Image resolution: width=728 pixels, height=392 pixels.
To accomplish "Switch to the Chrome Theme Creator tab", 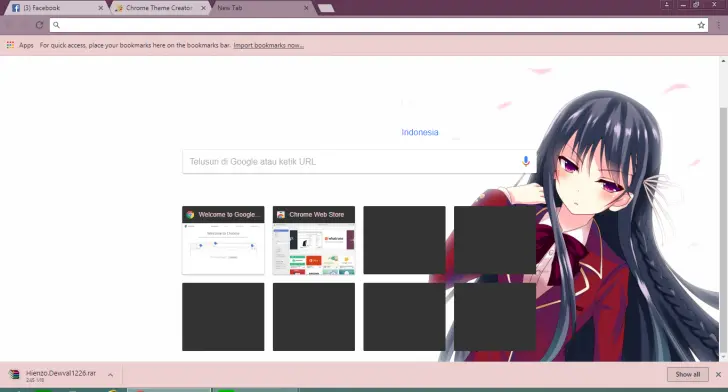I will pyautogui.click(x=159, y=8).
